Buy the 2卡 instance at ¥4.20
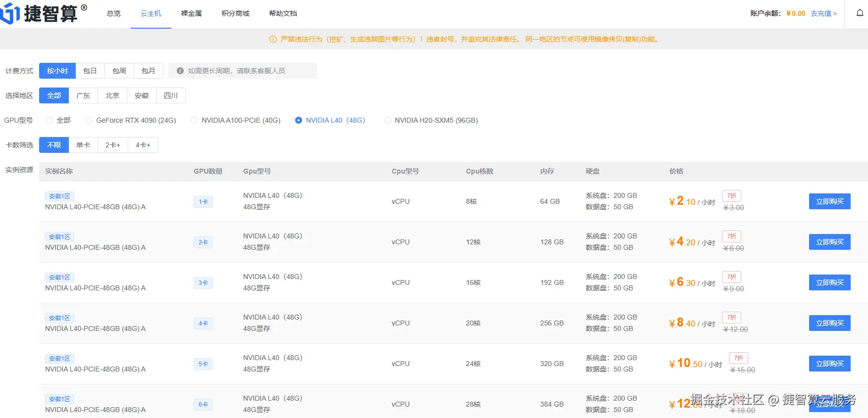The image size is (868, 418). 830,242
